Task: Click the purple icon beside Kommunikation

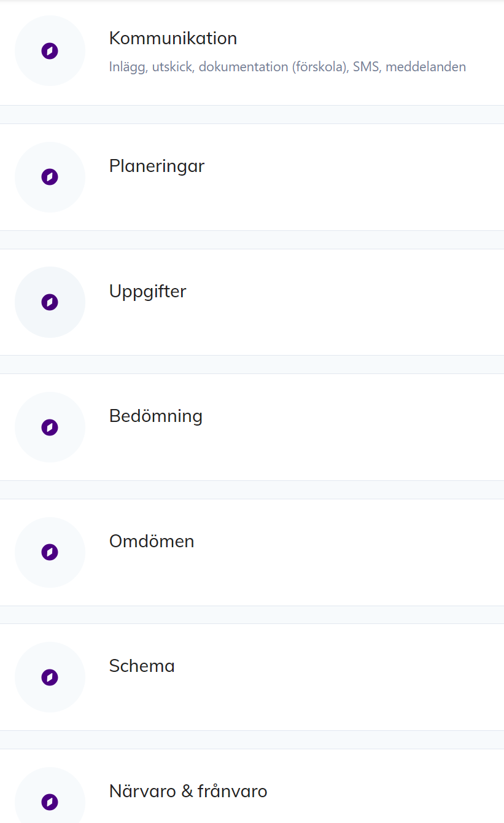Action: click(50, 51)
